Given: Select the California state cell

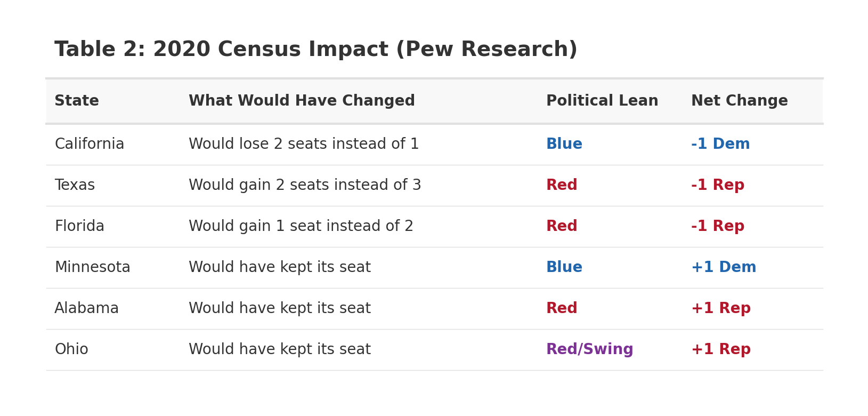Looking at the screenshot, I should (90, 144).
